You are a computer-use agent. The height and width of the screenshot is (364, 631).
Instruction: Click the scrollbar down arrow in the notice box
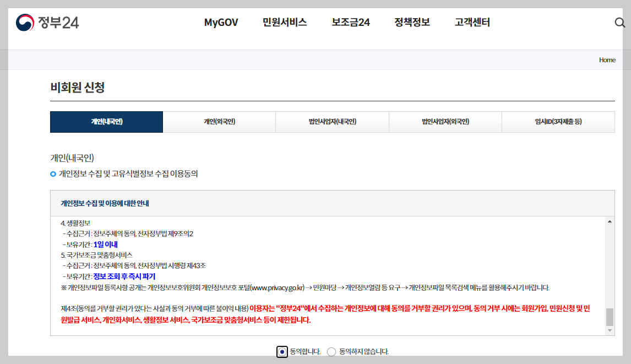[610, 329]
